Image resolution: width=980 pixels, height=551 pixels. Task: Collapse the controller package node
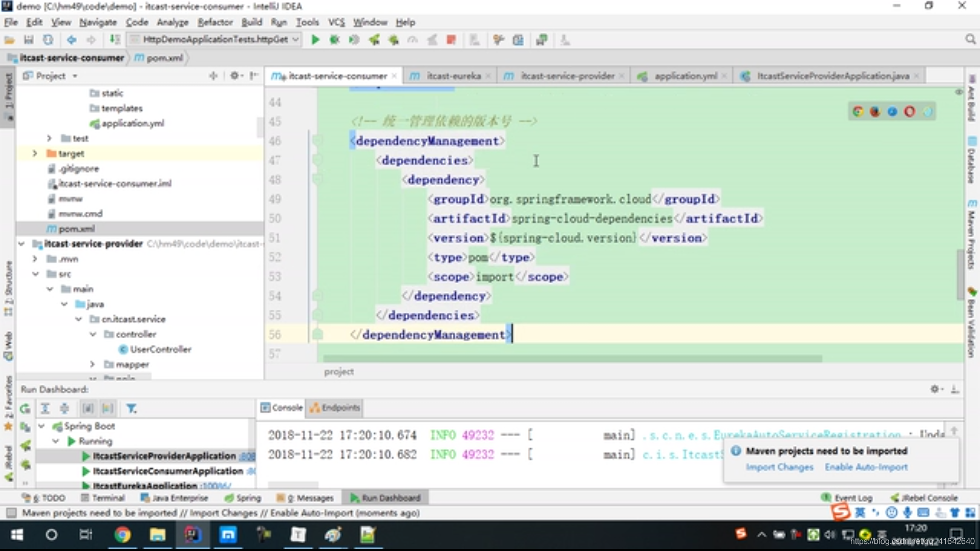93,334
